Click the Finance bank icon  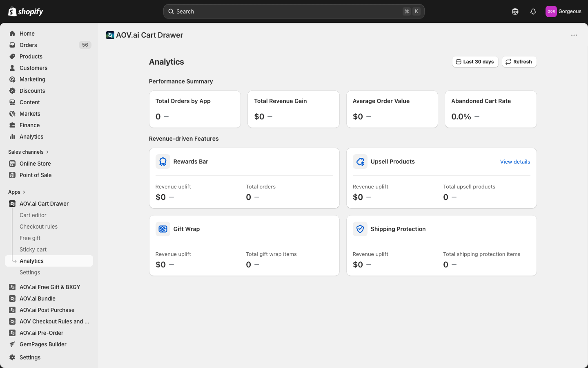click(12, 125)
